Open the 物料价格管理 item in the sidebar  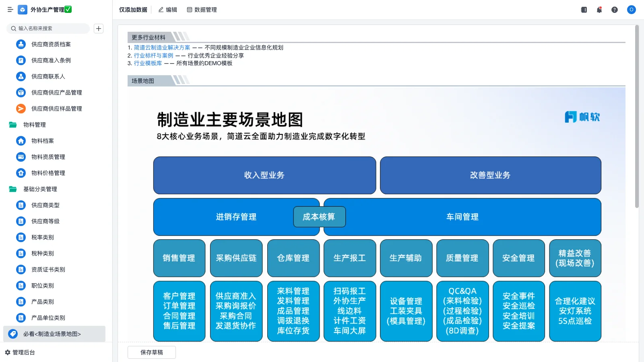pos(47,173)
